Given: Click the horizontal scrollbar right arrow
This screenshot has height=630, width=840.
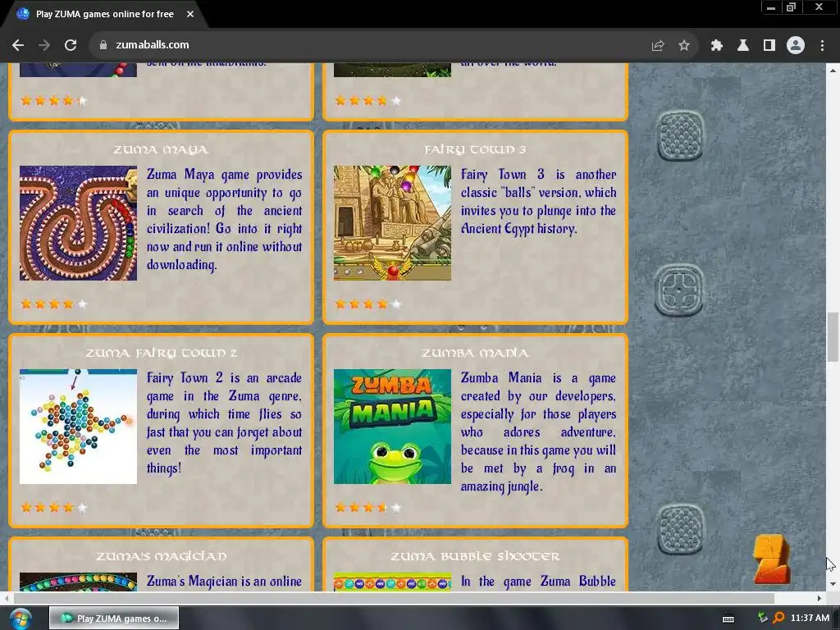Looking at the screenshot, I should tap(819, 598).
